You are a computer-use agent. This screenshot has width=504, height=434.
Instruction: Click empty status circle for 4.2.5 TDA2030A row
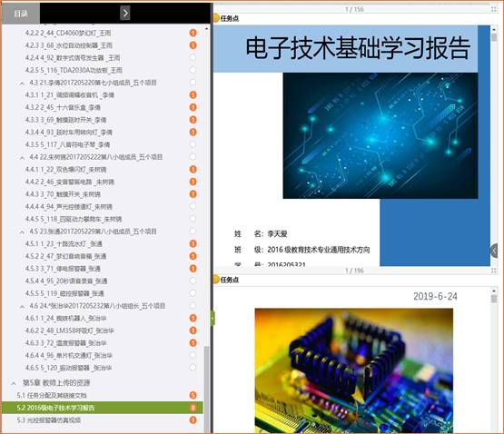(193, 70)
